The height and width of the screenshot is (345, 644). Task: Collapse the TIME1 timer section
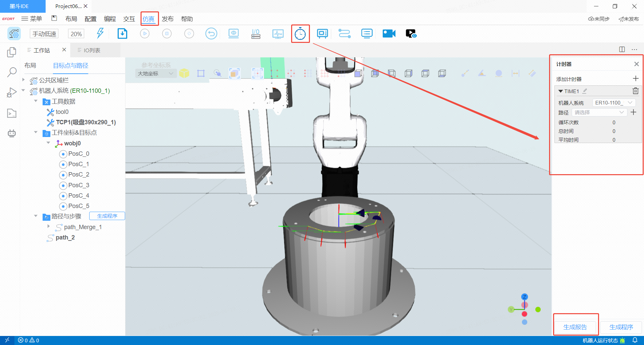click(x=560, y=91)
